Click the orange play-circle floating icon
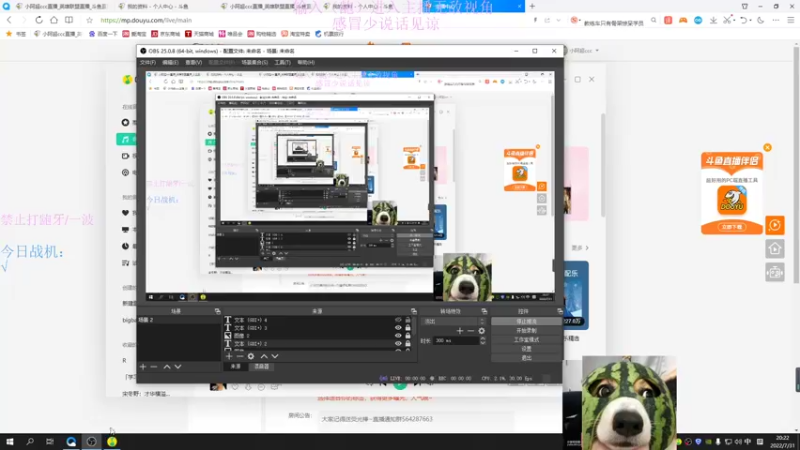This screenshot has height=450, width=800. click(x=774, y=225)
